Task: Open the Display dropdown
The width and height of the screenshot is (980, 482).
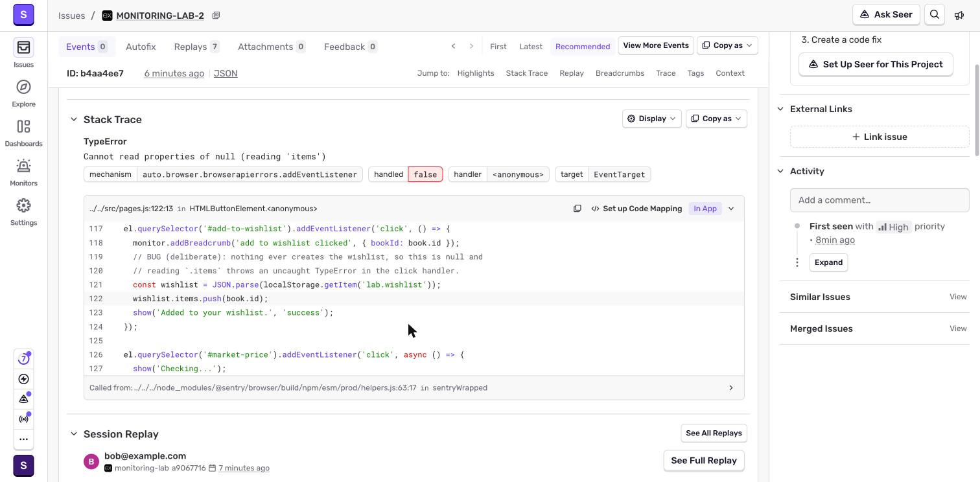Action: coord(651,119)
